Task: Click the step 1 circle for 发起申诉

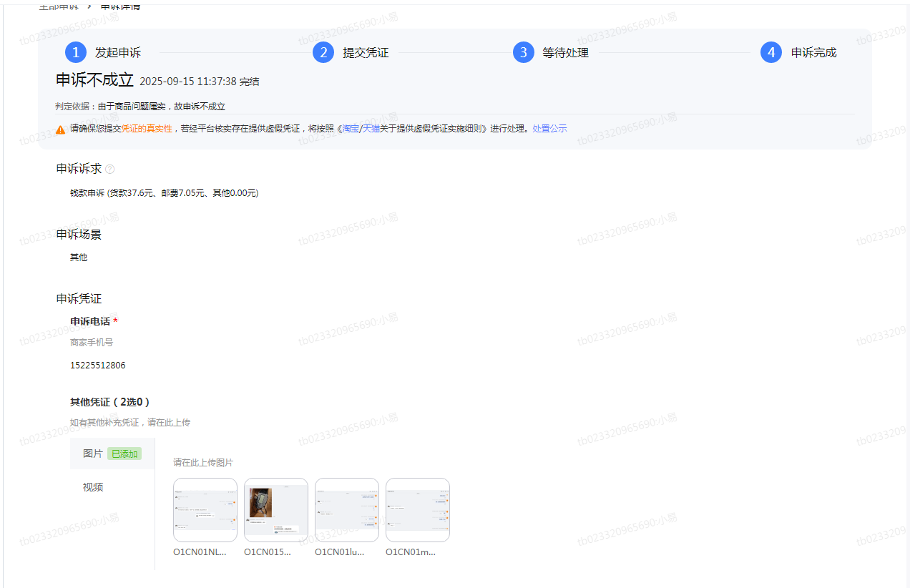Action: click(x=75, y=52)
